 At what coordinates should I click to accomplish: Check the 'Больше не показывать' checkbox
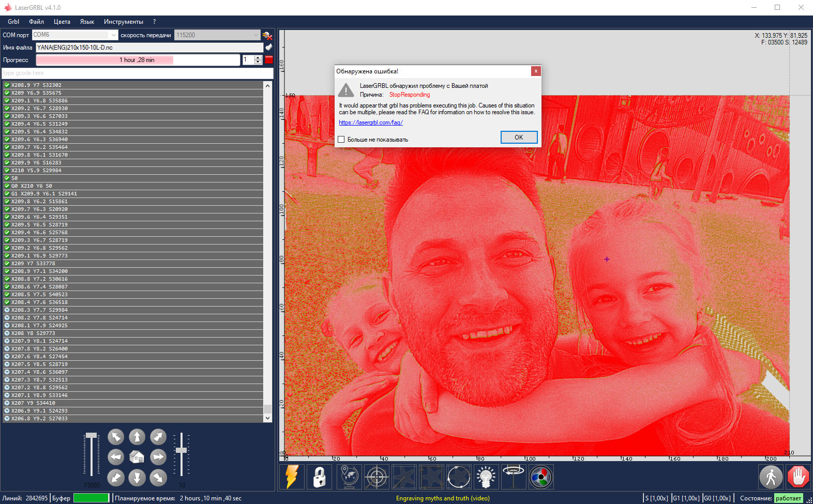click(341, 140)
